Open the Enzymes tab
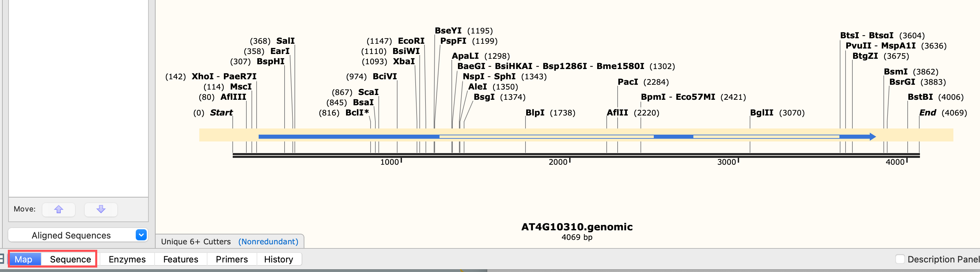The width and height of the screenshot is (980, 272). pos(127,259)
